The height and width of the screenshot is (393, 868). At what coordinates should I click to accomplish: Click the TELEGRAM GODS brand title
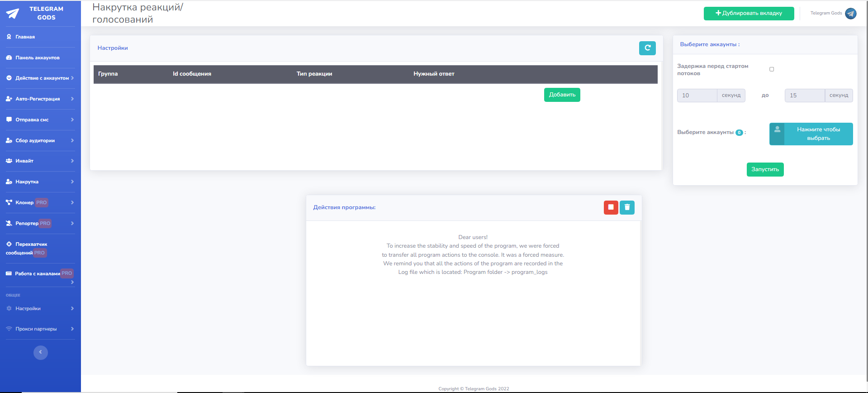(46, 13)
